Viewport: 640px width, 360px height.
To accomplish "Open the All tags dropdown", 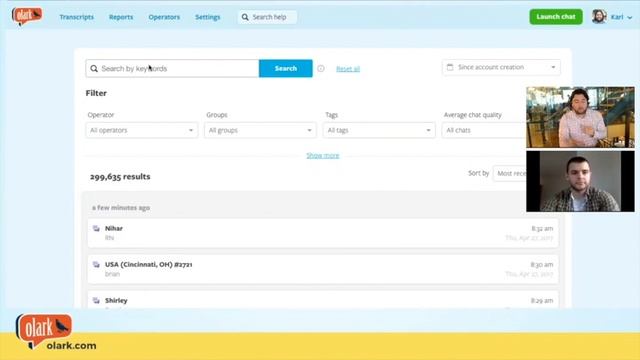I will [379, 130].
